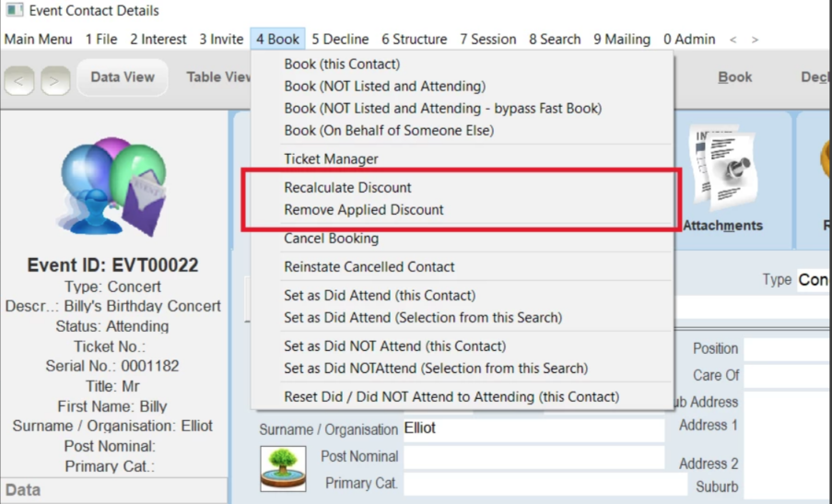Open the 5 Decline menu
Screen dimensions: 832x504
click(340, 40)
